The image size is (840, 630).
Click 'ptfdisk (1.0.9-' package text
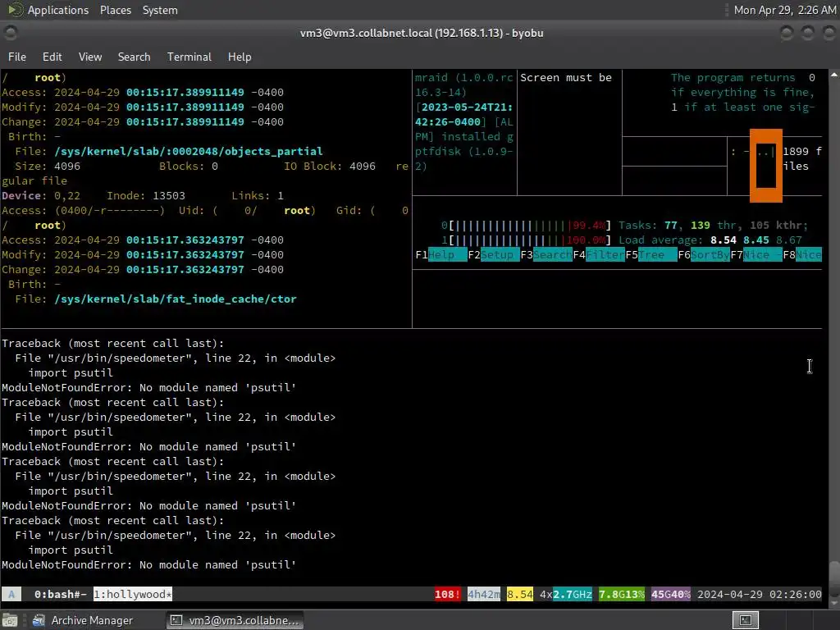tap(463, 152)
